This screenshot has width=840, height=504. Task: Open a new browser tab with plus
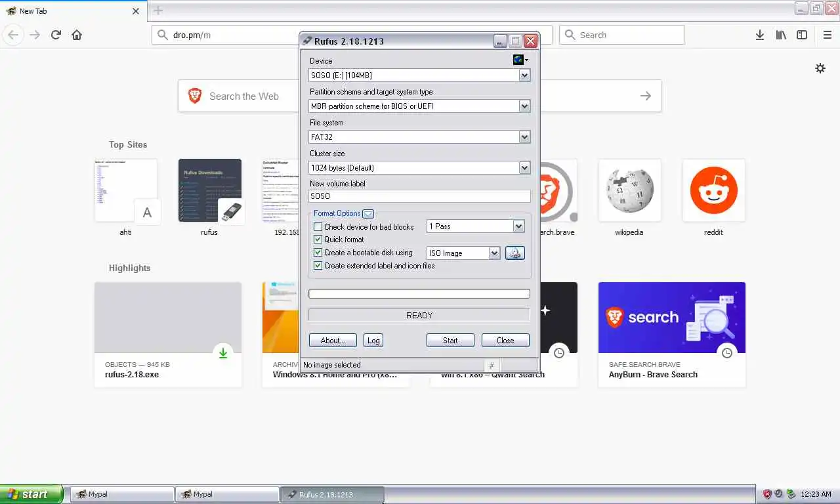pos(157,10)
